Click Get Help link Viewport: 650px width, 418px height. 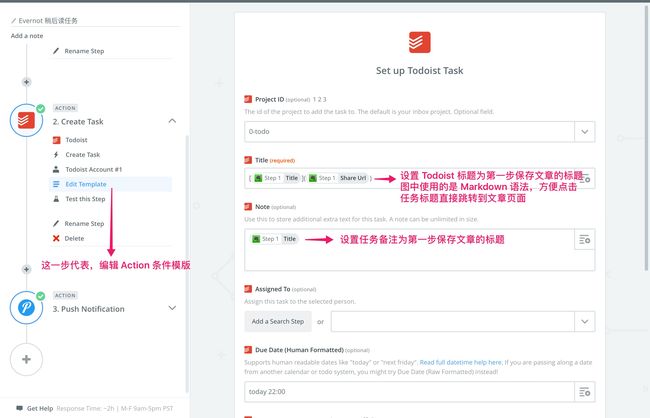pyautogui.click(x=40, y=408)
